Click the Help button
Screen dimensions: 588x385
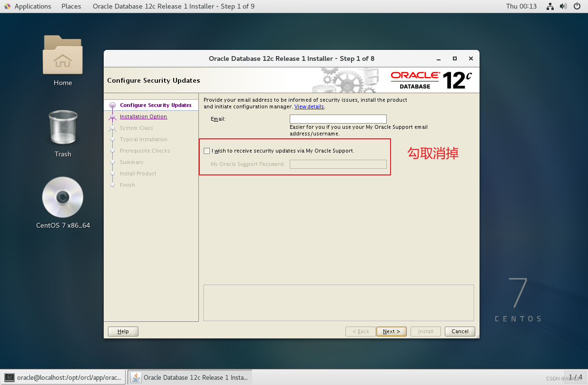pos(123,331)
